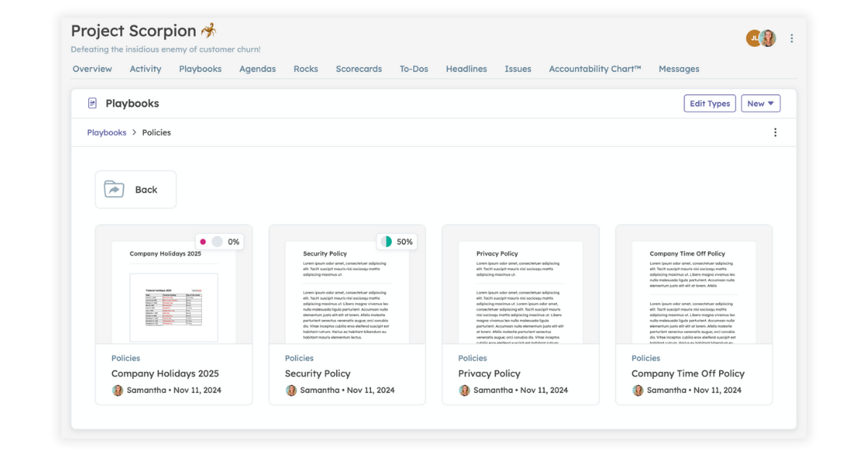Click the Back folder button
This screenshot has height=456, width=868.
pyautogui.click(x=135, y=190)
